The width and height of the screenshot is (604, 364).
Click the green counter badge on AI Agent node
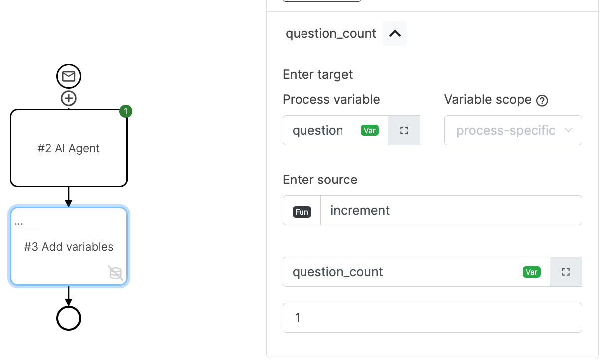[125, 111]
